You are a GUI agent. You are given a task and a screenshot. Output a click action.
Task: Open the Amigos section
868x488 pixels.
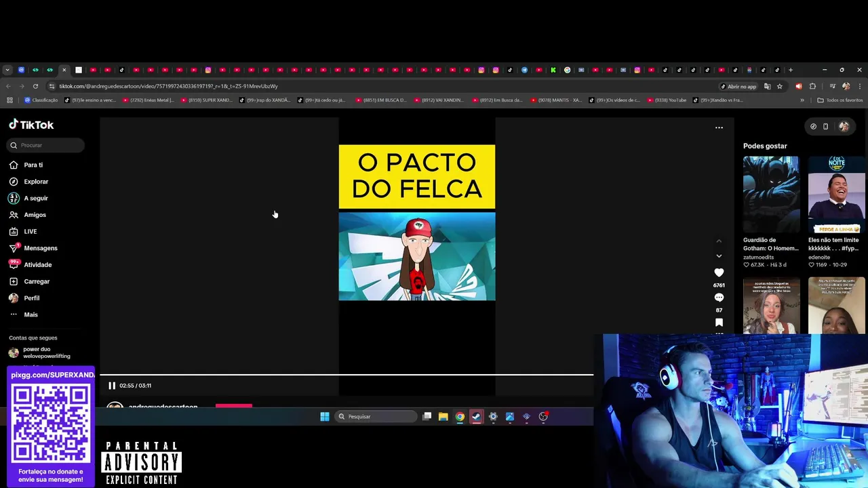[x=28, y=215]
